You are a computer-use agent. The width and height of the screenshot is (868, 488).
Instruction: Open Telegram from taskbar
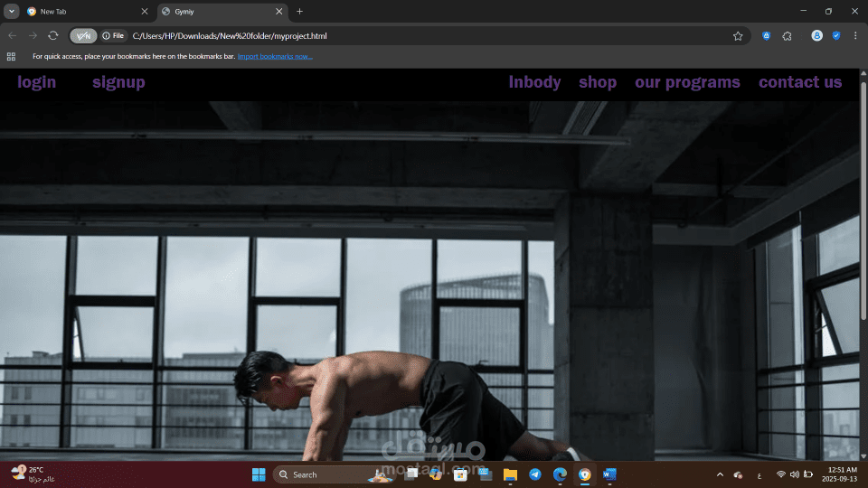pyautogui.click(x=534, y=474)
